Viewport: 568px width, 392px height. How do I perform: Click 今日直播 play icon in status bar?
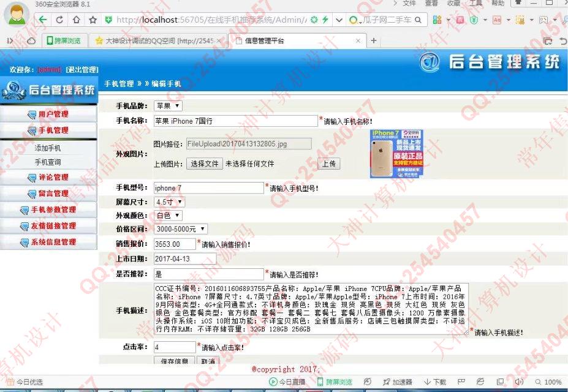click(x=273, y=382)
